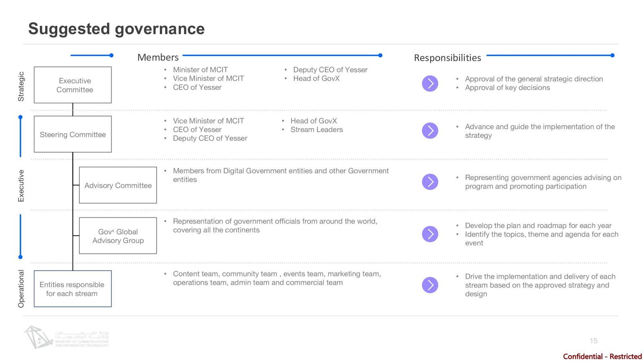Click the purple arrow in Operational row

pyautogui.click(x=430, y=285)
